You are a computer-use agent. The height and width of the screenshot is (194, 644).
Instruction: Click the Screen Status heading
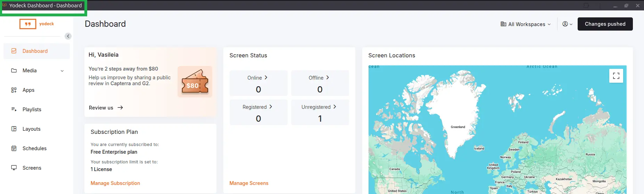pyautogui.click(x=248, y=56)
